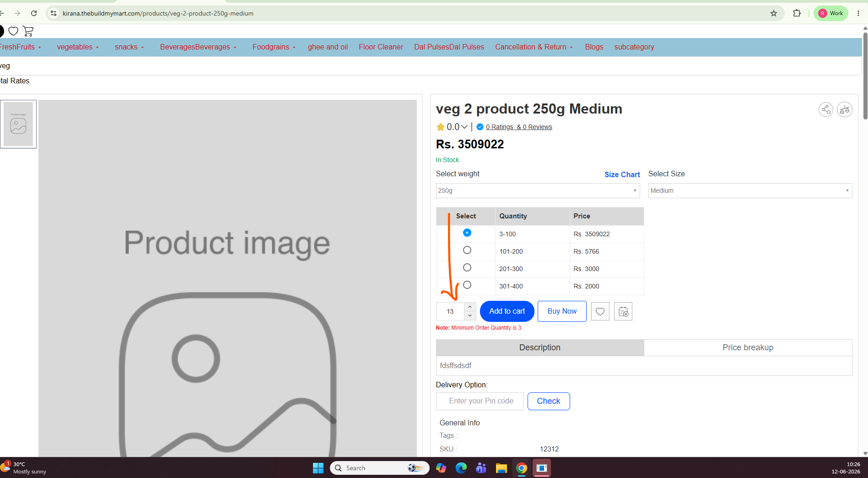Check pin code delivery availability
This screenshot has height=478, width=868.
click(x=548, y=401)
